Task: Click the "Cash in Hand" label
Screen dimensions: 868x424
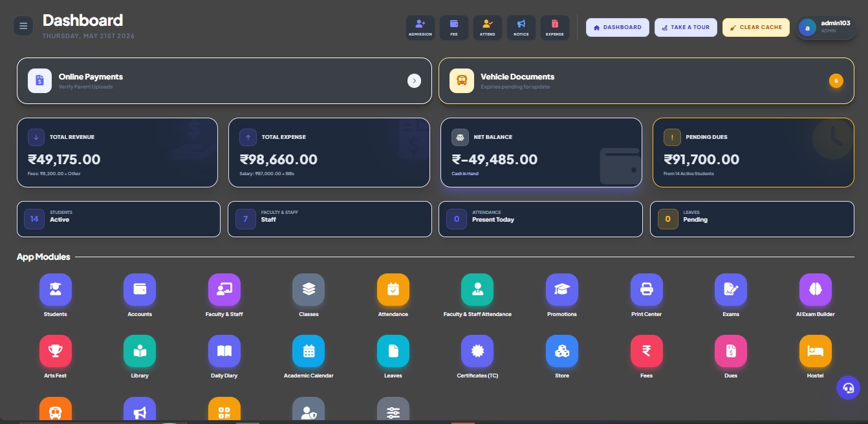Action: click(465, 174)
